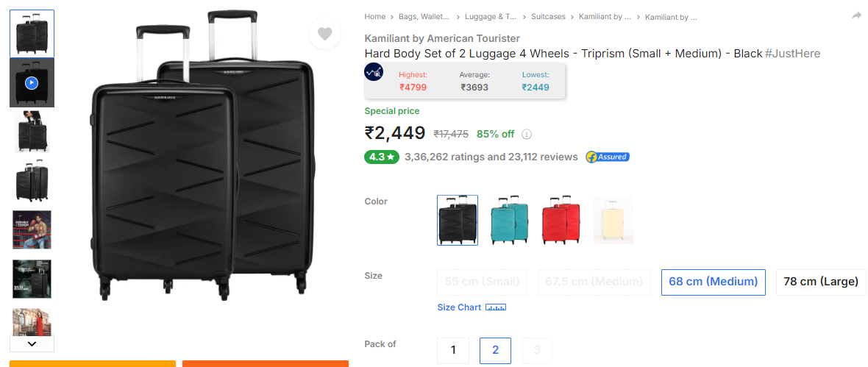Click the ruler icon next to Size Chart

[496, 307]
